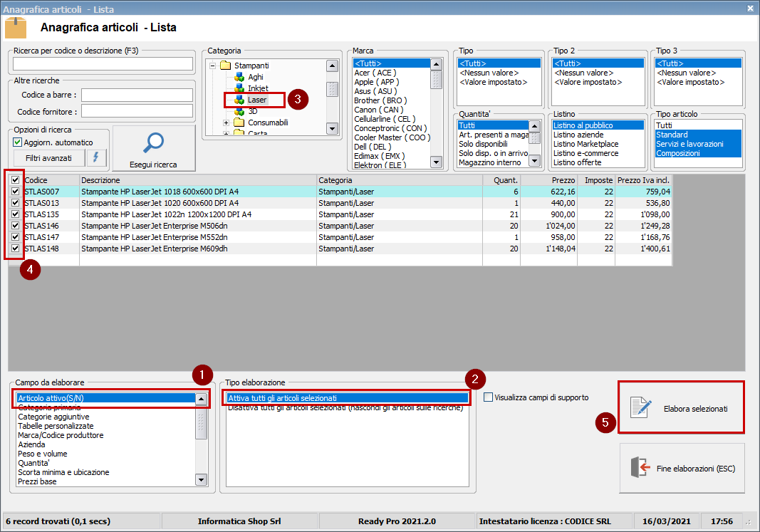Select the Laser category
The width and height of the screenshot is (760, 532).
(257, 100)
